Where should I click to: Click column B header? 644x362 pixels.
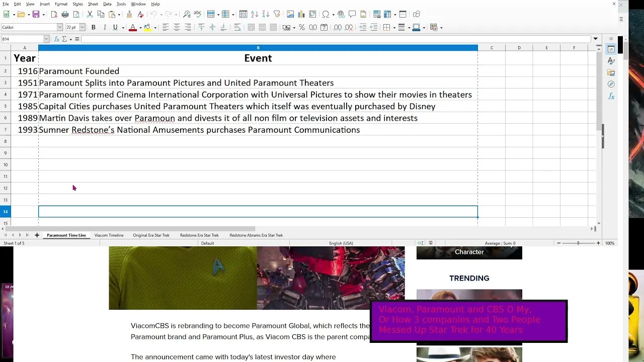pyautogui.click(x=258, y=48)
